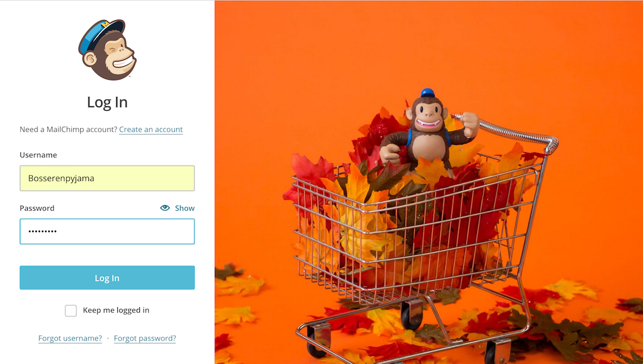Click the eye icon beside Show
The width and height of the screenshot is (643, 364).
[x=165, y=208]
